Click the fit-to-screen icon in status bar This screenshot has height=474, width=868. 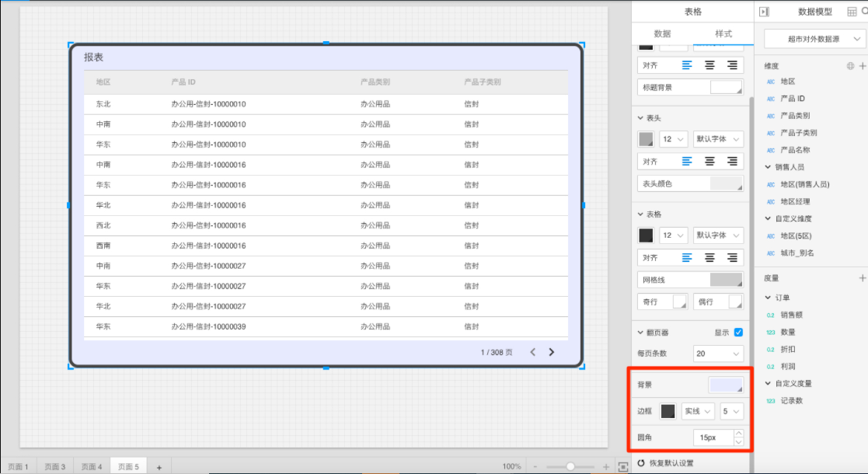click(623, 466)
